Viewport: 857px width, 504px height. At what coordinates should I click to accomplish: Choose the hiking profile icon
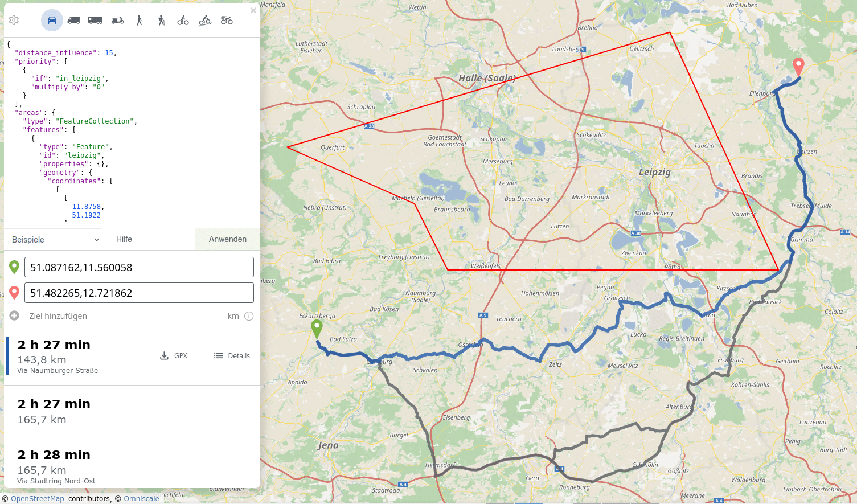161,21
